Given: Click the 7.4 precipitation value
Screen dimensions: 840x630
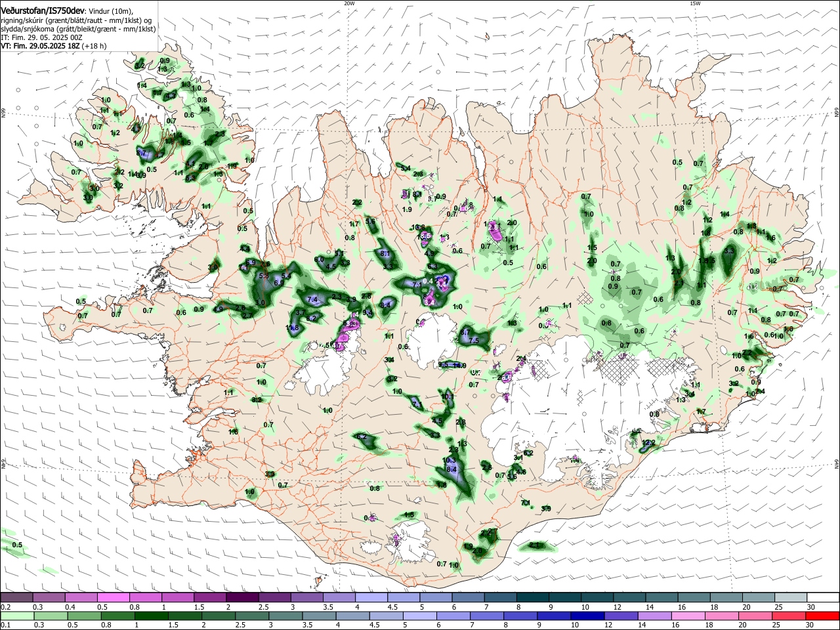Looking at the screenshot, I should (x=312, y=300).
